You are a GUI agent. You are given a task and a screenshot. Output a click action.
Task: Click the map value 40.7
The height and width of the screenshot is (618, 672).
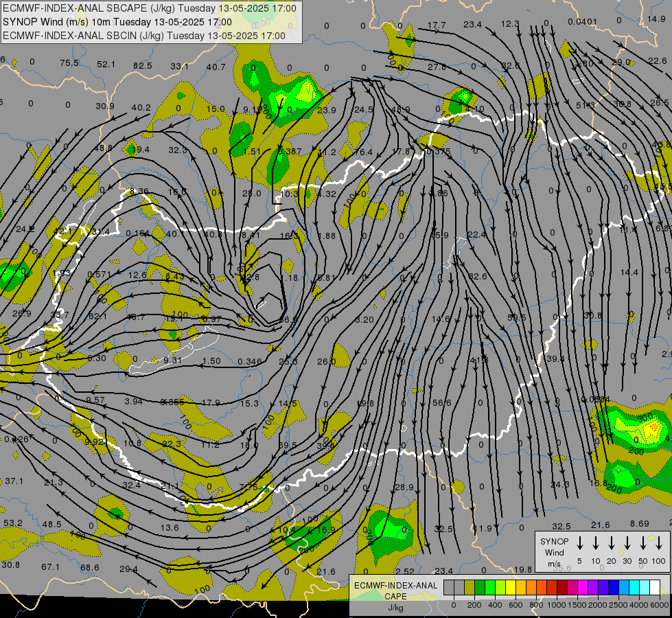pos(216,67)
